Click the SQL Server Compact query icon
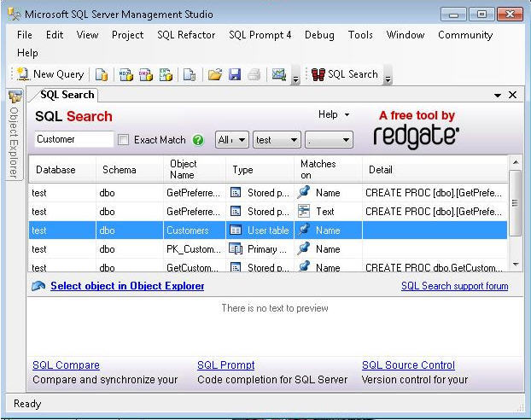Image resolution: width=531 pixels, height=420 pixels. [x=190, y=74]
